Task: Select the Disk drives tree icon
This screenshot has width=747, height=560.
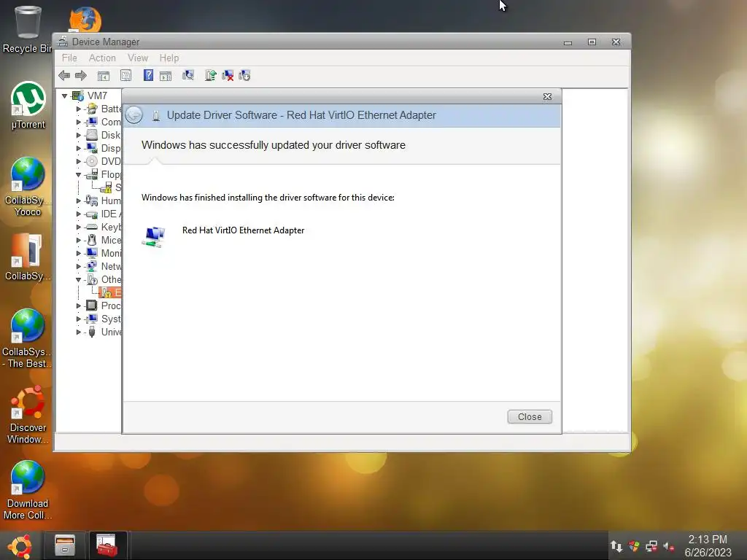Action: pyautogui.click(x=92, y=135)
